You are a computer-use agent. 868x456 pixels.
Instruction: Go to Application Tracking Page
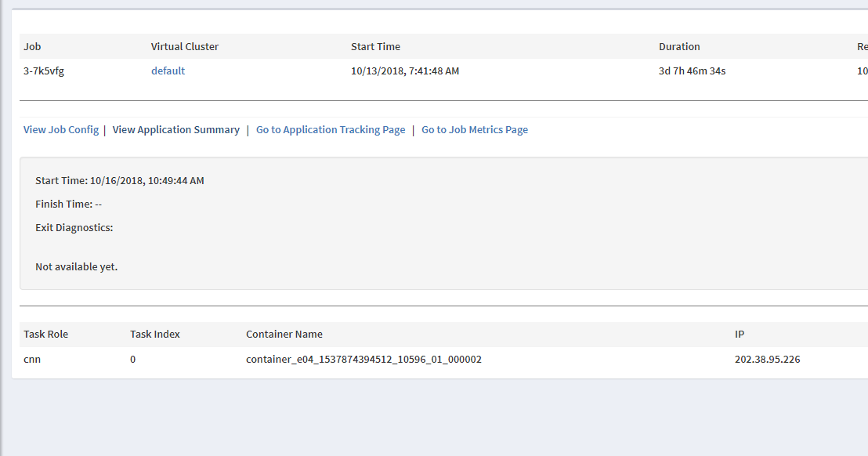[330, 129]
